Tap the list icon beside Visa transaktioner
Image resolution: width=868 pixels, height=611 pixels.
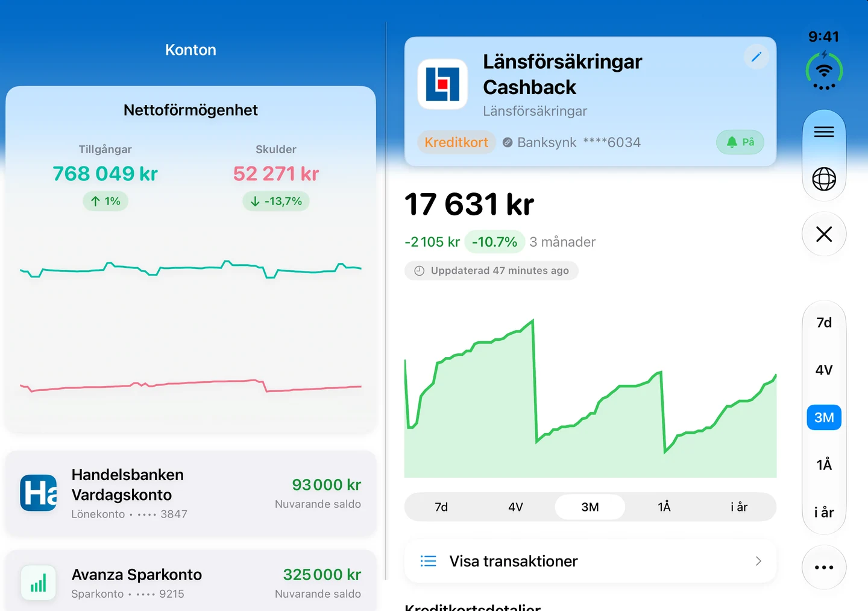428,561
